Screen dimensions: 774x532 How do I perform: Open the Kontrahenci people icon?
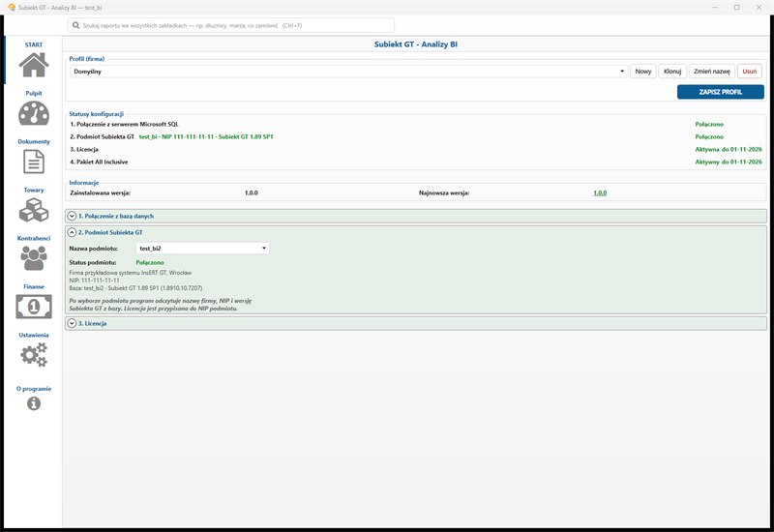(x=34, y=258)
